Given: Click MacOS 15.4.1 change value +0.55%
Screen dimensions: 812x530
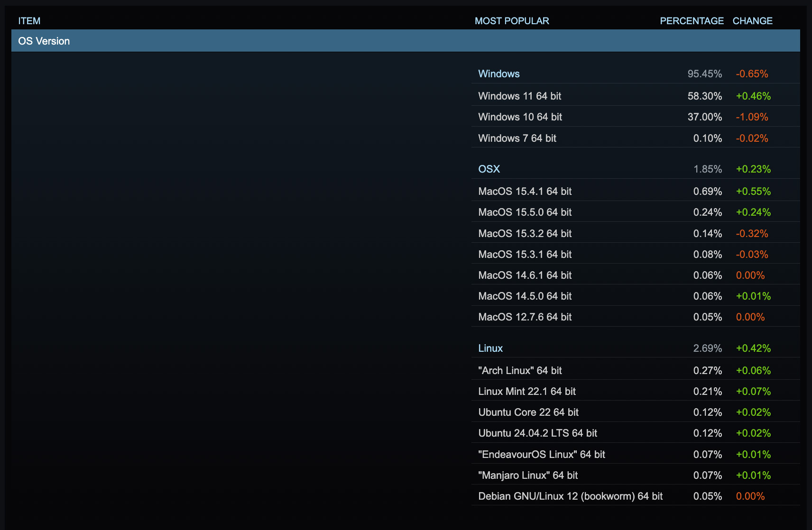Looking at the screenshot, I should pos(753,192).
